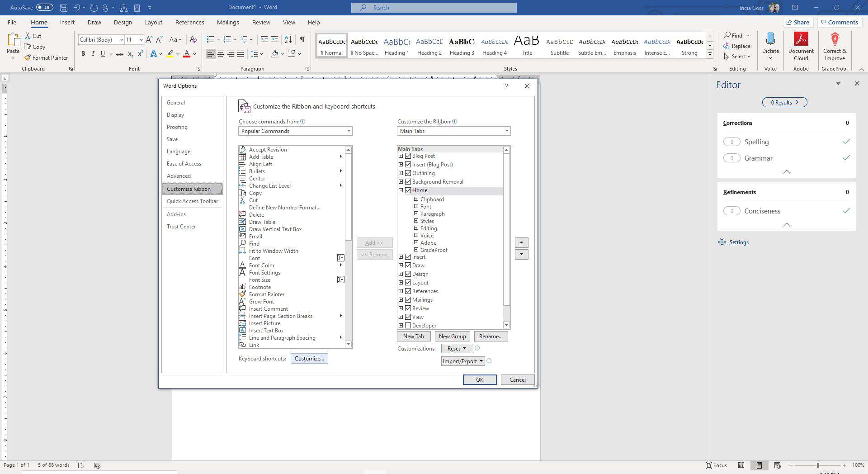
Task: Switch to the References ribbon tab
Action: (189, 22)
